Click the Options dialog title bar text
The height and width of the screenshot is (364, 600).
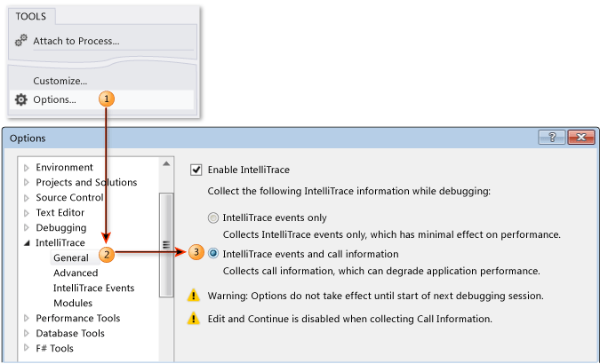28,138
